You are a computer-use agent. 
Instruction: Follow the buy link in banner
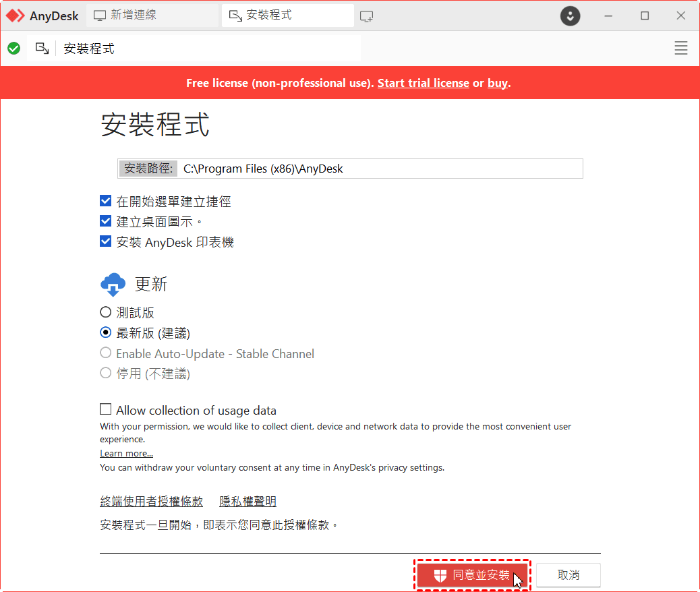(497, 83)
